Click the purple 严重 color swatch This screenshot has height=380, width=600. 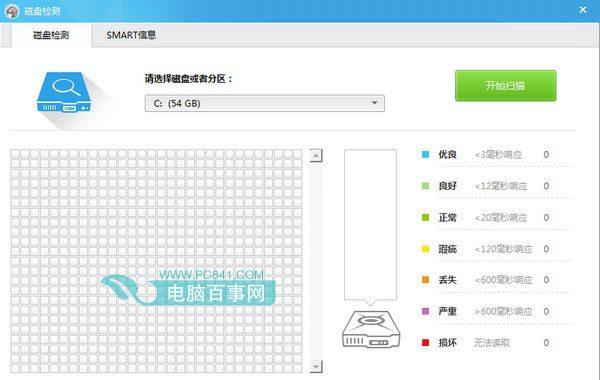coord(425,311)
